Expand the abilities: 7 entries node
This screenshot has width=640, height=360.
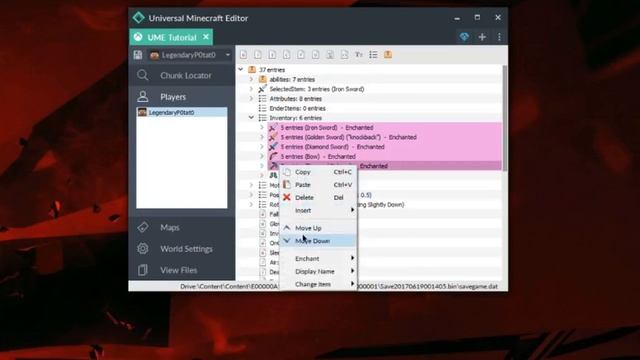coord(251,79)
